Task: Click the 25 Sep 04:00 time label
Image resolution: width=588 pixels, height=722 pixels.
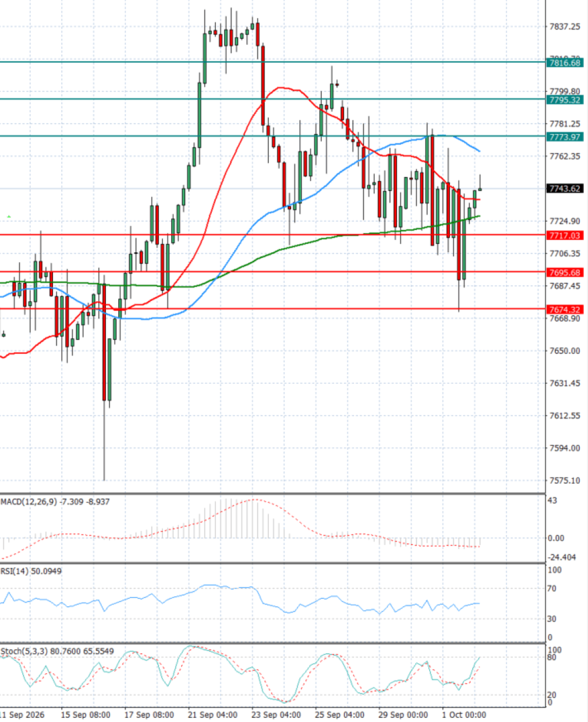Action: (x=339, y=714)
